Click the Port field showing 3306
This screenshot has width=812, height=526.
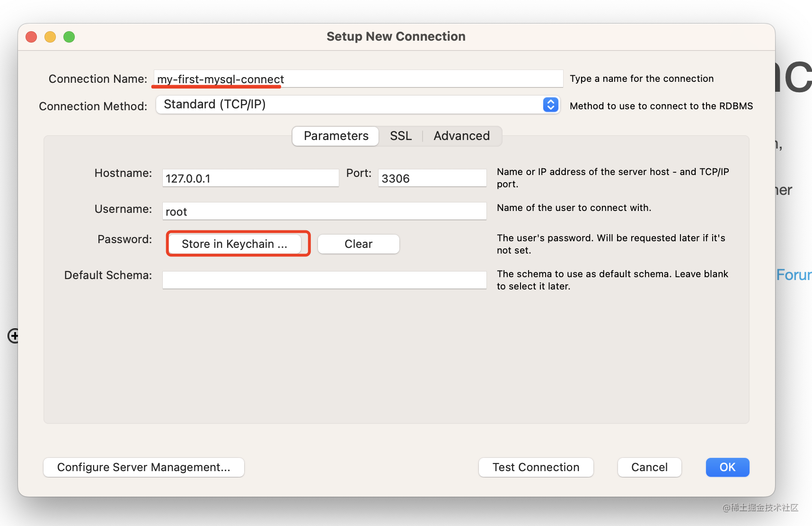(432, 178)
